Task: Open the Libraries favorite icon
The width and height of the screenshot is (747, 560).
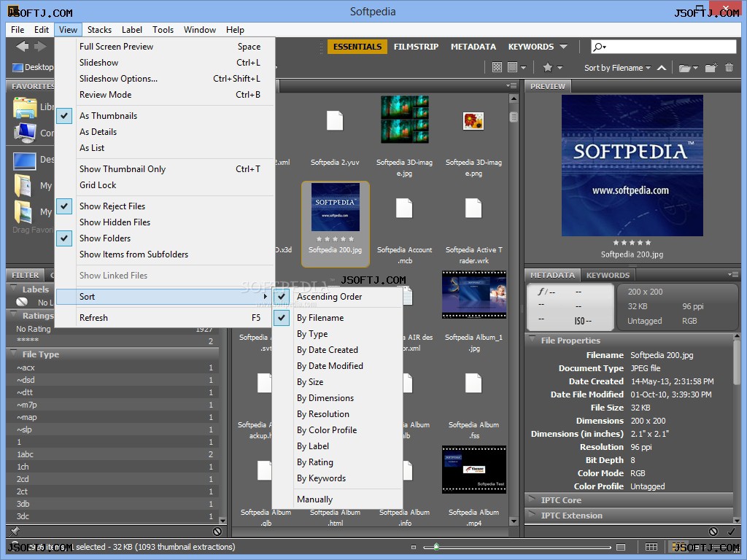Action: [x=25, y=108]
